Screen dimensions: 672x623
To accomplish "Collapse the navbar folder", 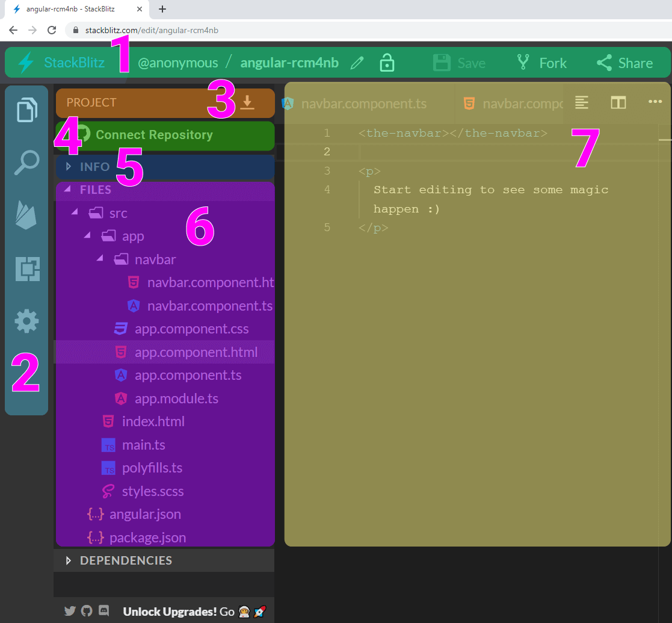I will (100, 258).
